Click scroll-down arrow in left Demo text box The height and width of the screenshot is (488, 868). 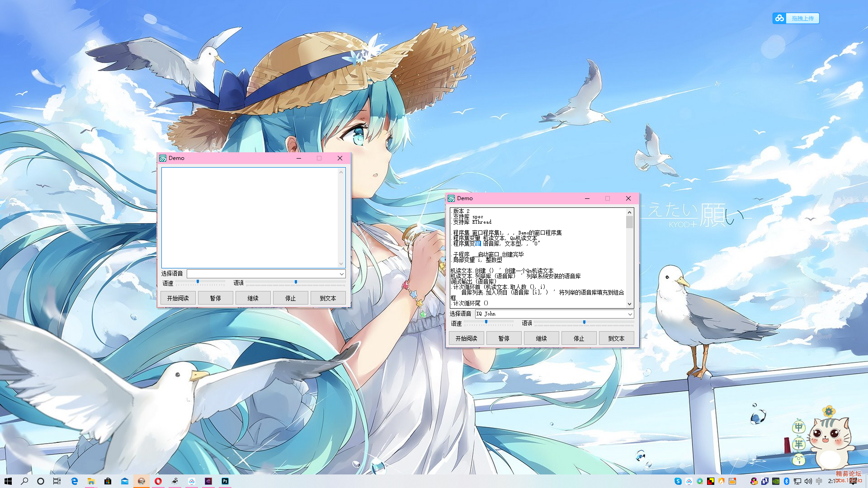[x=341, y=264]
